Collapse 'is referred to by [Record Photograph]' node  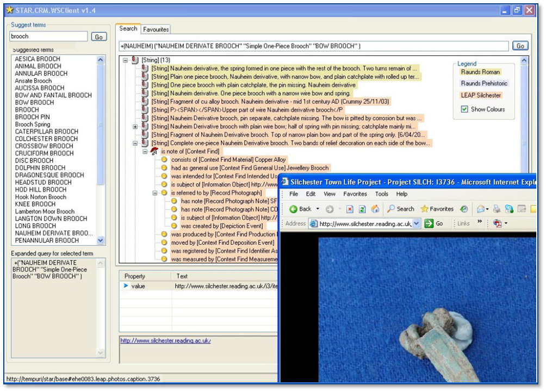tap(154, 193)
